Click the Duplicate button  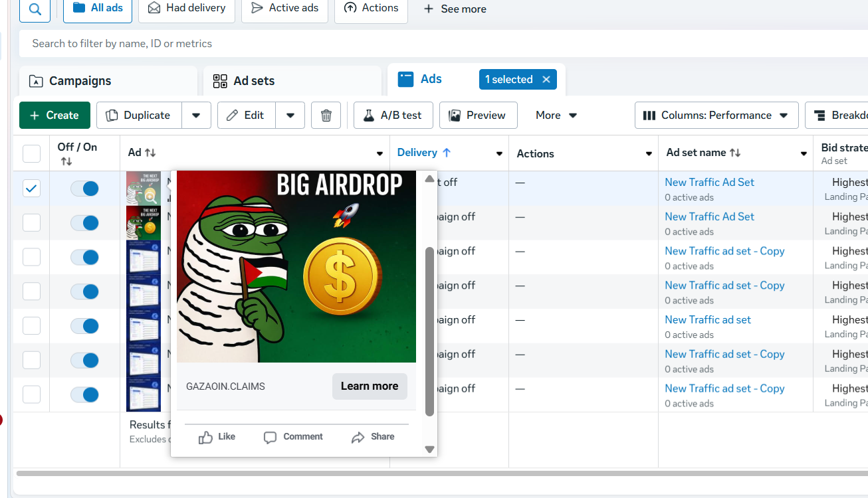click(x=139, y=116)
